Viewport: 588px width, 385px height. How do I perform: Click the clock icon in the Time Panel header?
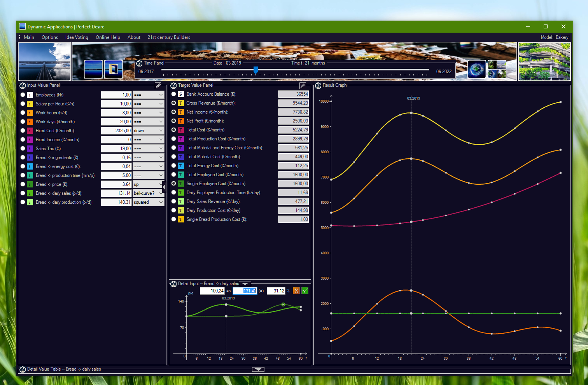(139, 63)
